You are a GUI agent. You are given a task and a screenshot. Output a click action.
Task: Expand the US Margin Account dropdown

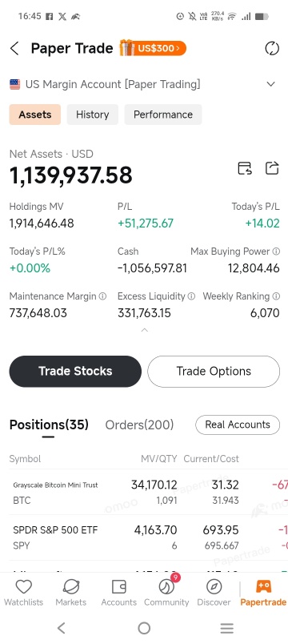270,84
